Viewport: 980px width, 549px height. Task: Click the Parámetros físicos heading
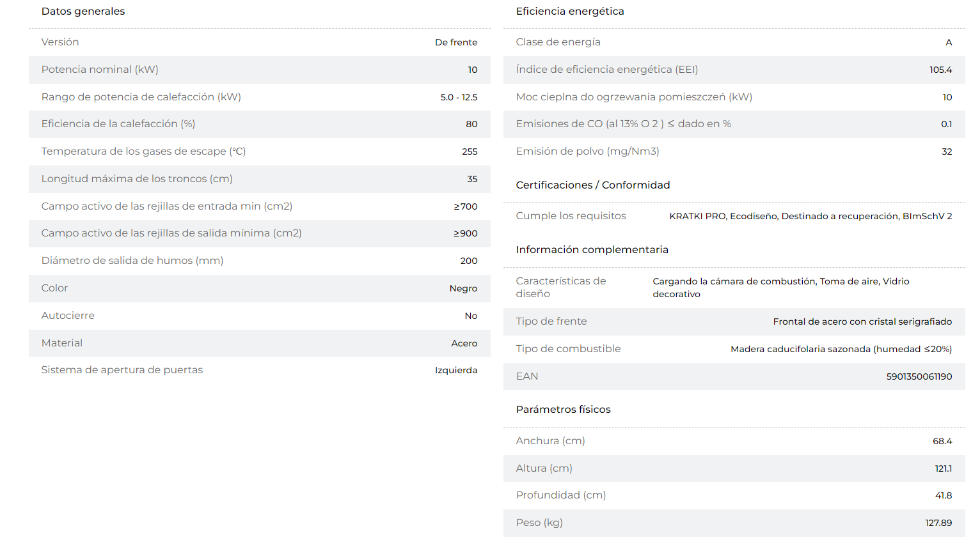[564, 410]
